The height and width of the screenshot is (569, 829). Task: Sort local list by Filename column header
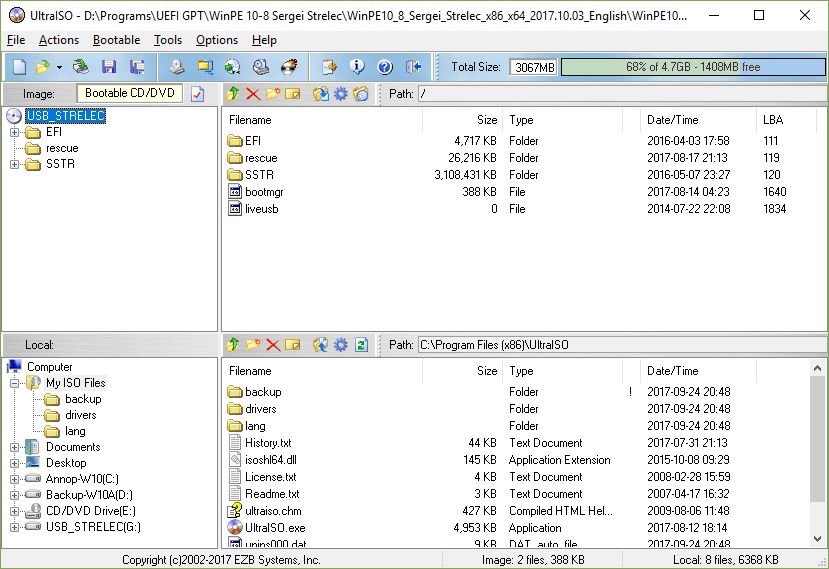tap(323, 371)
